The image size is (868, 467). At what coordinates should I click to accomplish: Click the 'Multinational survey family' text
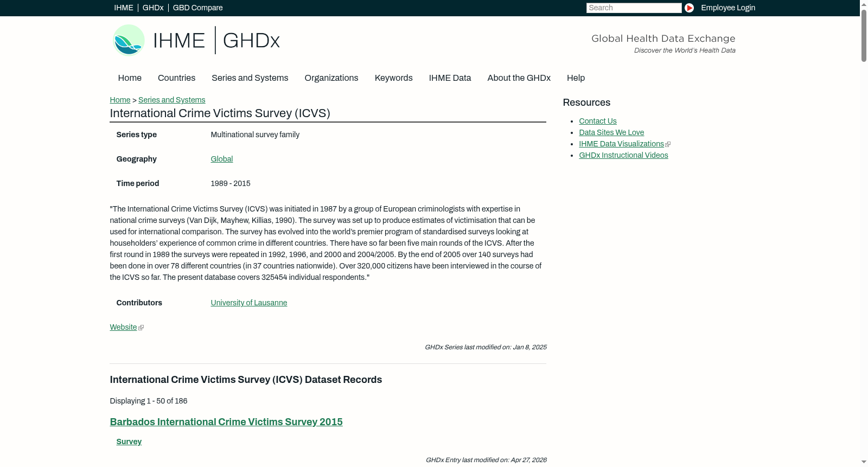pyautogui.click(x=255, y=135)
